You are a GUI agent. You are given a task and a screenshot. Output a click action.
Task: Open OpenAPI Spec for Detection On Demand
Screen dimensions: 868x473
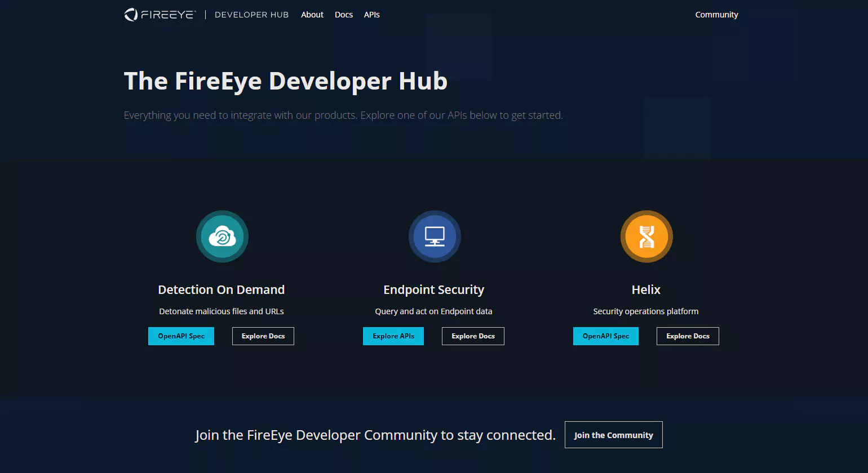point(181,336)
